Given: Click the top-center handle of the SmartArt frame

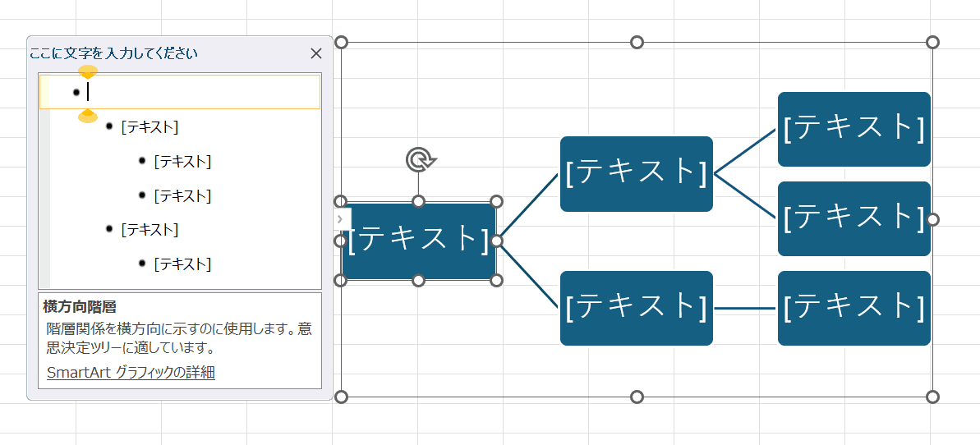Looking at the screenshot, I should pyautogui.click(x=637, y=43).
